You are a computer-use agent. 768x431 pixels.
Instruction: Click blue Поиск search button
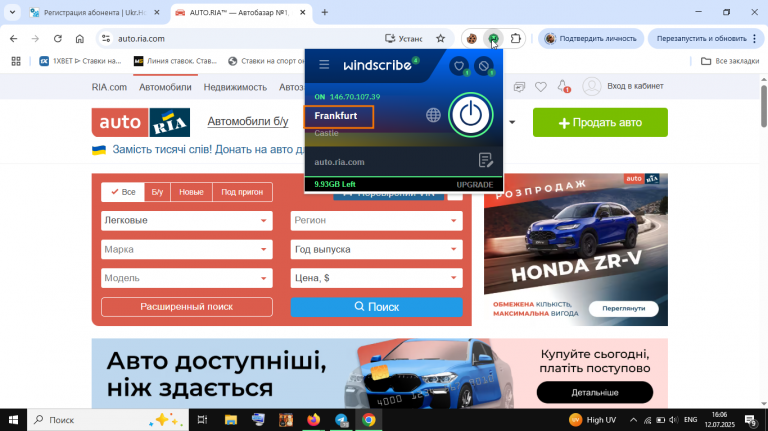pos(377,307)
